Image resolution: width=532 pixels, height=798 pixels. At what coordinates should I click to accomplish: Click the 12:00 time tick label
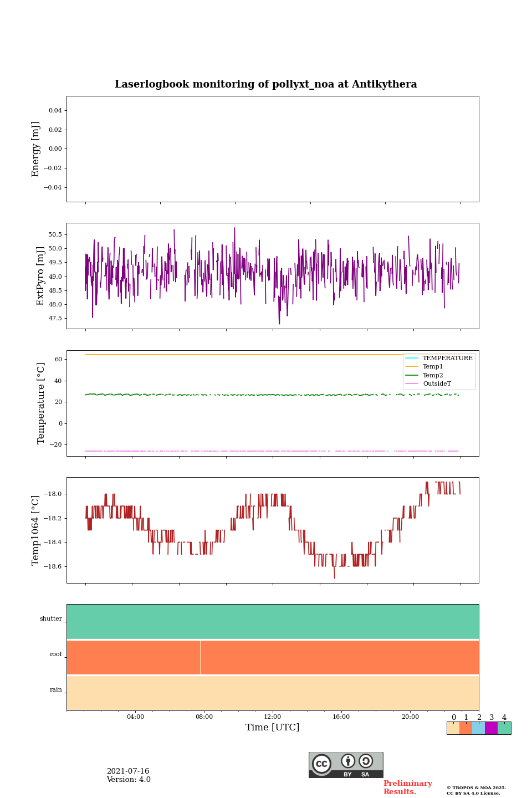pos(273,717)
